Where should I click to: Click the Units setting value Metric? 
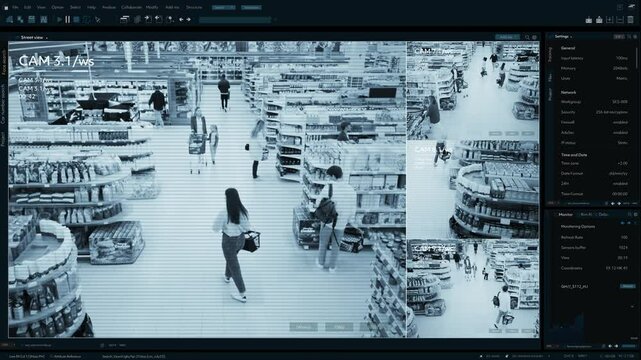[622, 78]
